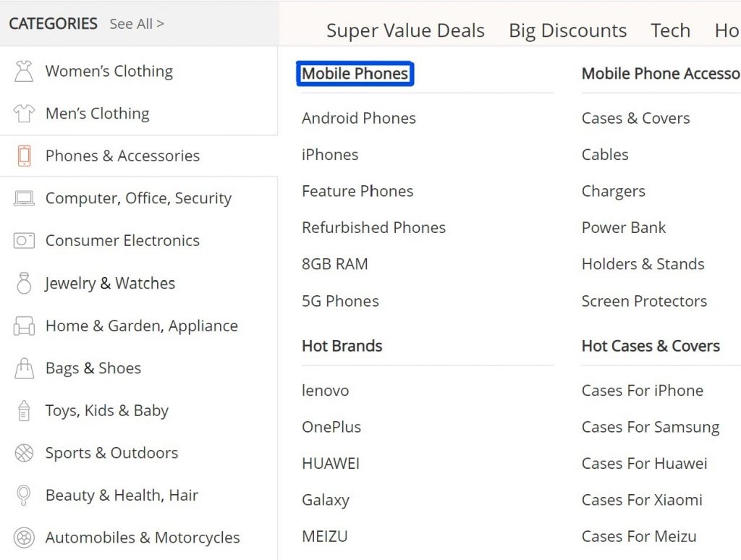Click the t-shirt icon beside Men's Clothing
741x560 pixels.
tap(24, 114)
